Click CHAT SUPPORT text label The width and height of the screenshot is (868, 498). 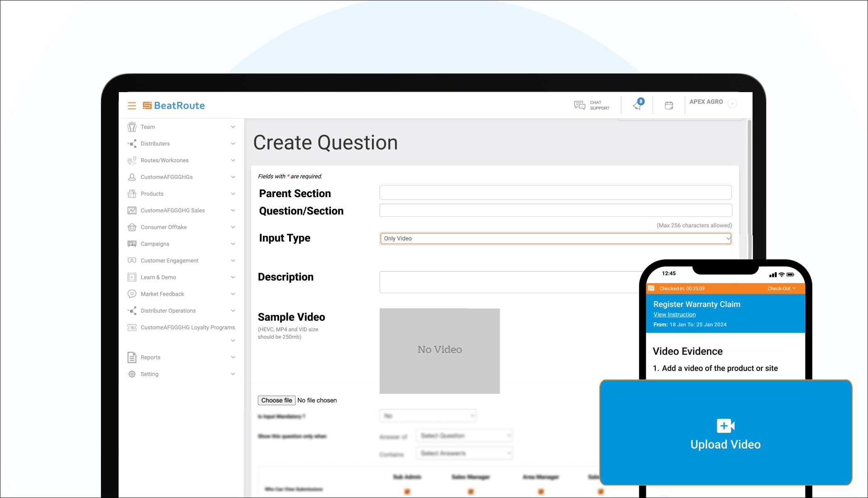pos(600,105)
